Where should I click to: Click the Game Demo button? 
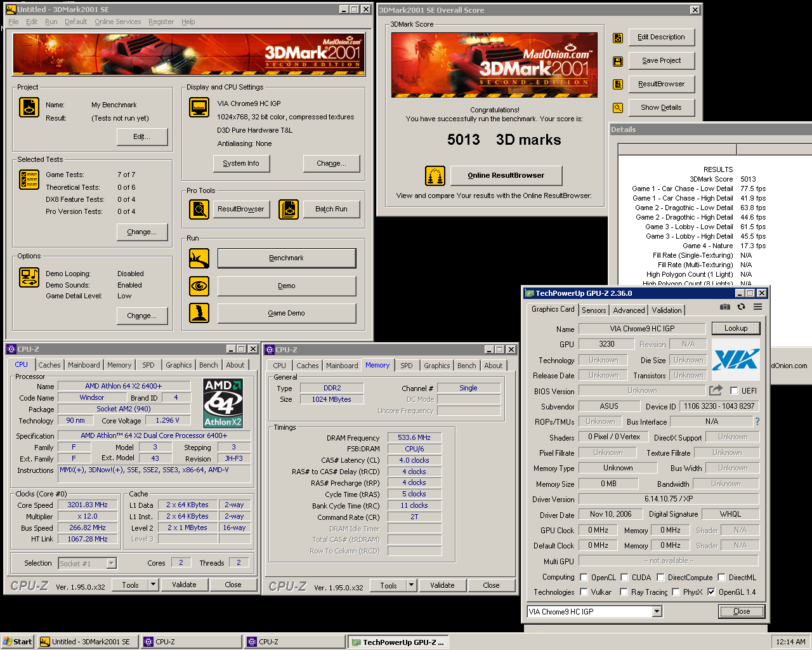point(287,313)
